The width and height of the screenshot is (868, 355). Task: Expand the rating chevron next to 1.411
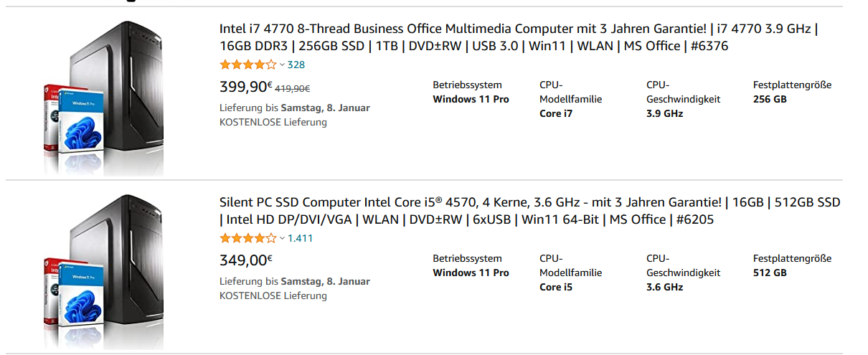(x=282, y=239)
